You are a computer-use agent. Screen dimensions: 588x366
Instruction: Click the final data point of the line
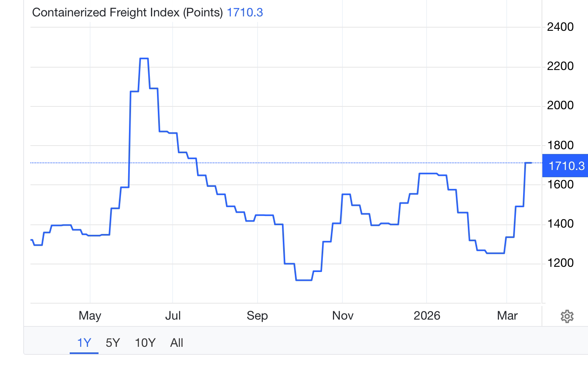click(x=531, y=163)
